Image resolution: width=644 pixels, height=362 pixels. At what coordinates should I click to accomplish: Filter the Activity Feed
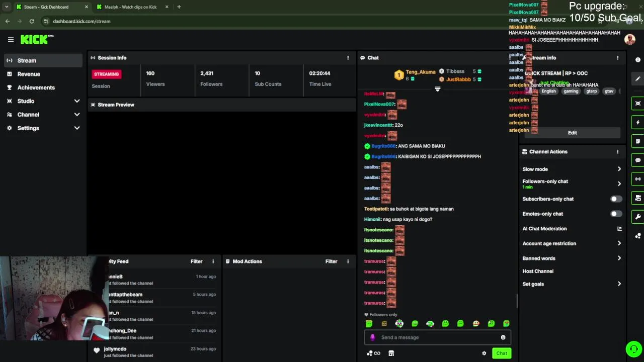pos(196,261)
